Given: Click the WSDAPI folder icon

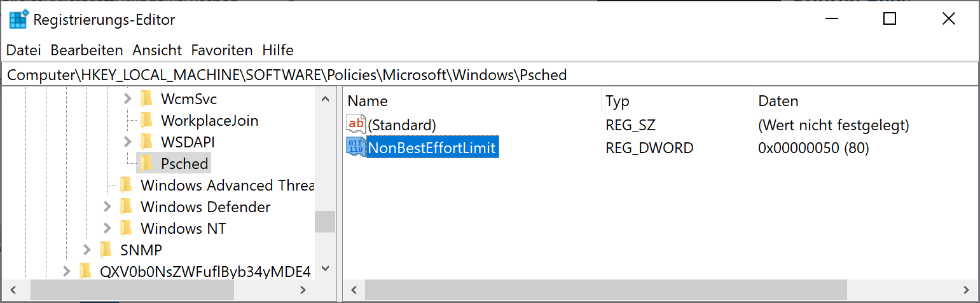Looking at the screenshot, I should (x=147, y=142).
